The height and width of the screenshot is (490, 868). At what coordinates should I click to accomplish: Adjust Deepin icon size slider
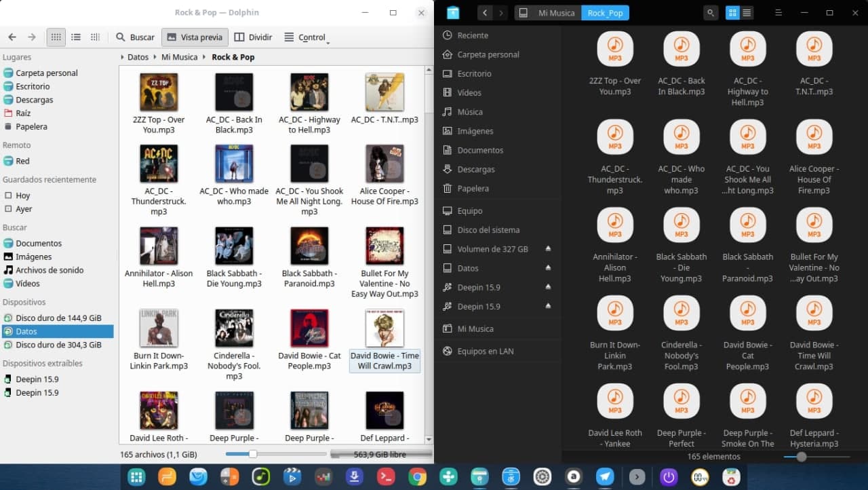click(802, 457)
